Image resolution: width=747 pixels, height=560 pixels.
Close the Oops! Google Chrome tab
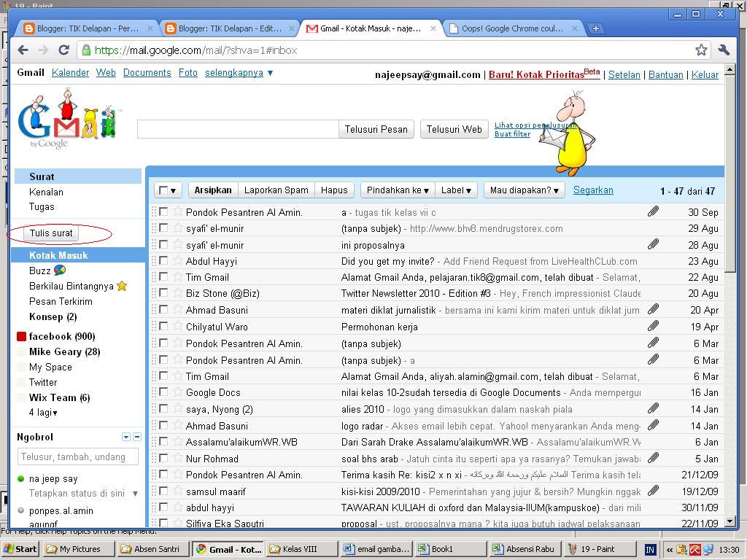click(x=575, y=28)
